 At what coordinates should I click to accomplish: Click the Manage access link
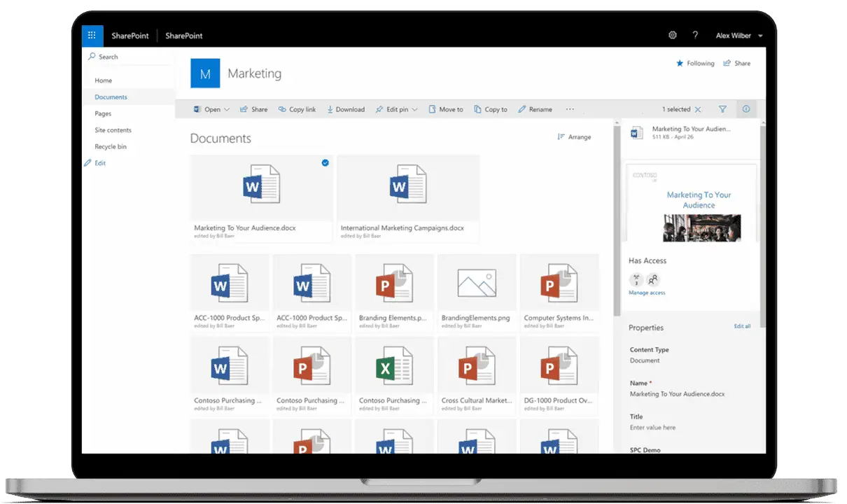pos(647,293)
